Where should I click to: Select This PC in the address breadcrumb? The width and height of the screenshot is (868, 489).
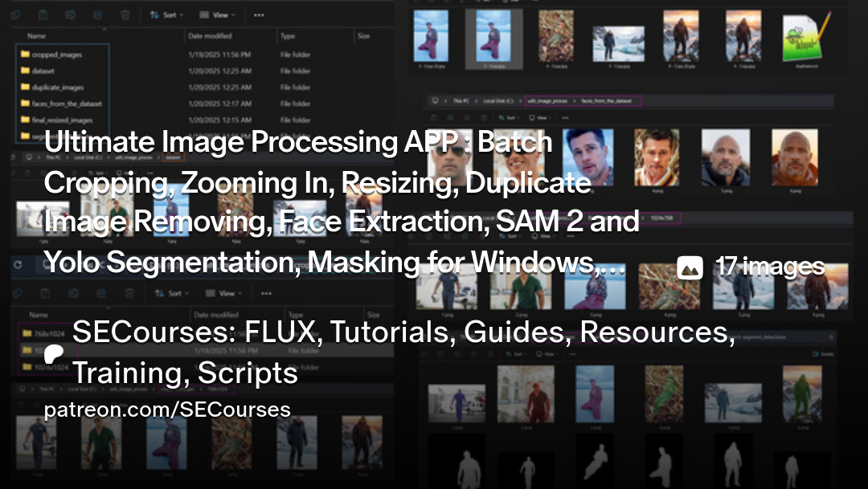point(461,100)
